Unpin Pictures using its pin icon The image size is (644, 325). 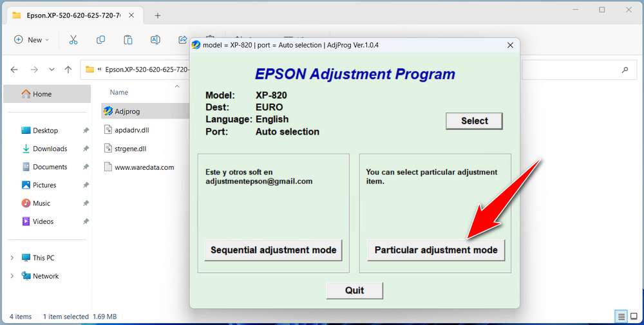(x=86, y=185)
